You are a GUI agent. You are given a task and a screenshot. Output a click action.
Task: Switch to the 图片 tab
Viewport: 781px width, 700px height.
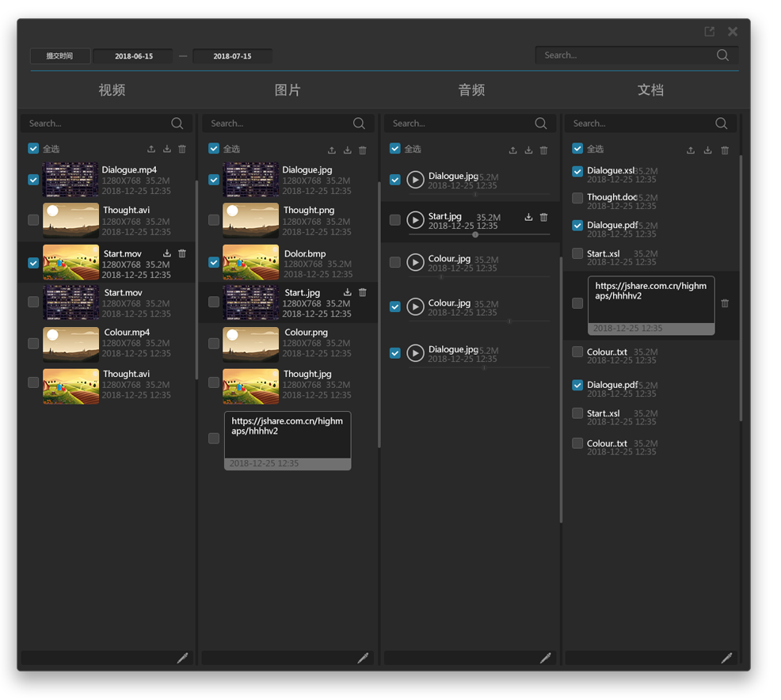pyautogui.click(x=288, y=90)
